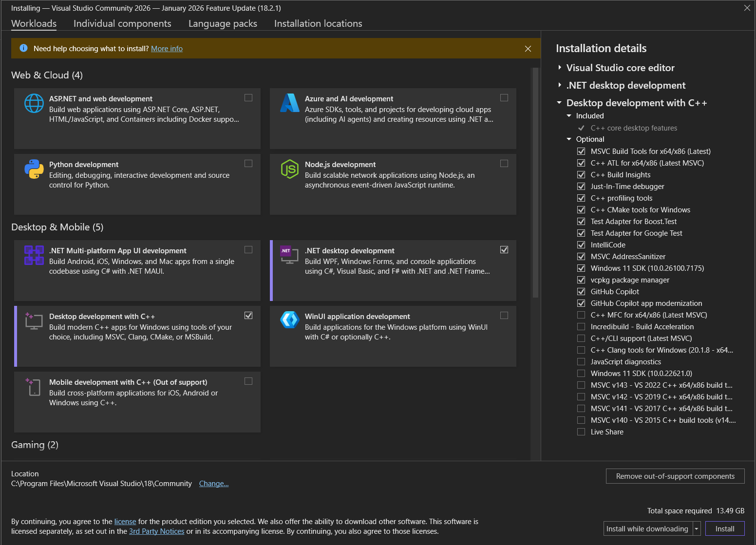Expand the Visual Studio core editor section

560,68
